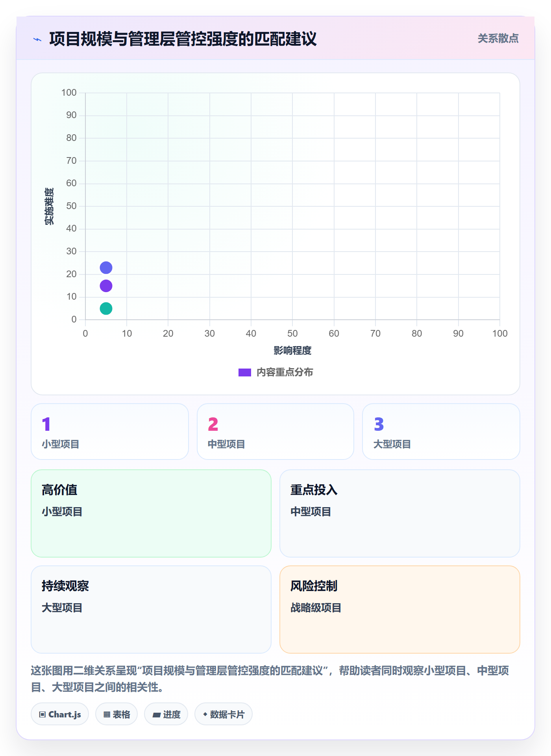Toggle the 内容重点分布 legend swatch
This screenshot has height=756, width=551.
point(245,372)
